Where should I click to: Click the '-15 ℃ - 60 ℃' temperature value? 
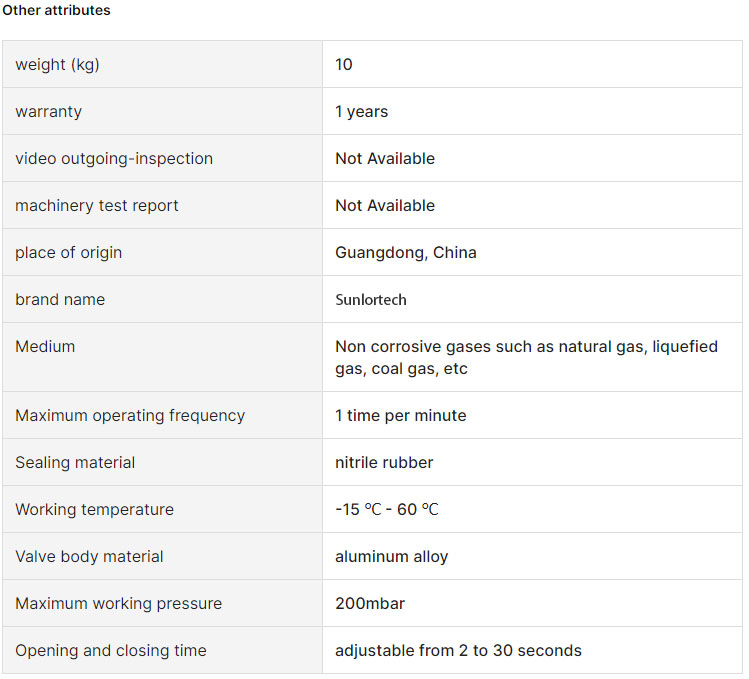(x=387, y=509)
